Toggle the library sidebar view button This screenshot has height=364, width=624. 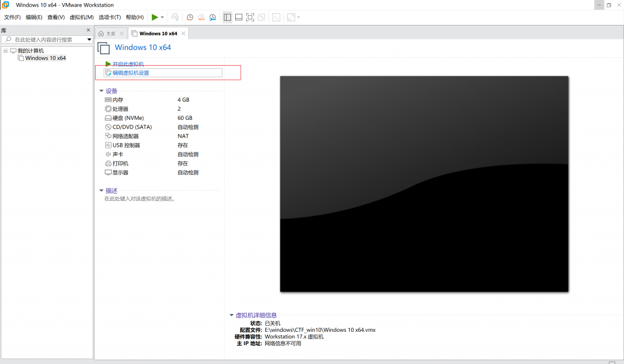(227, 17)
